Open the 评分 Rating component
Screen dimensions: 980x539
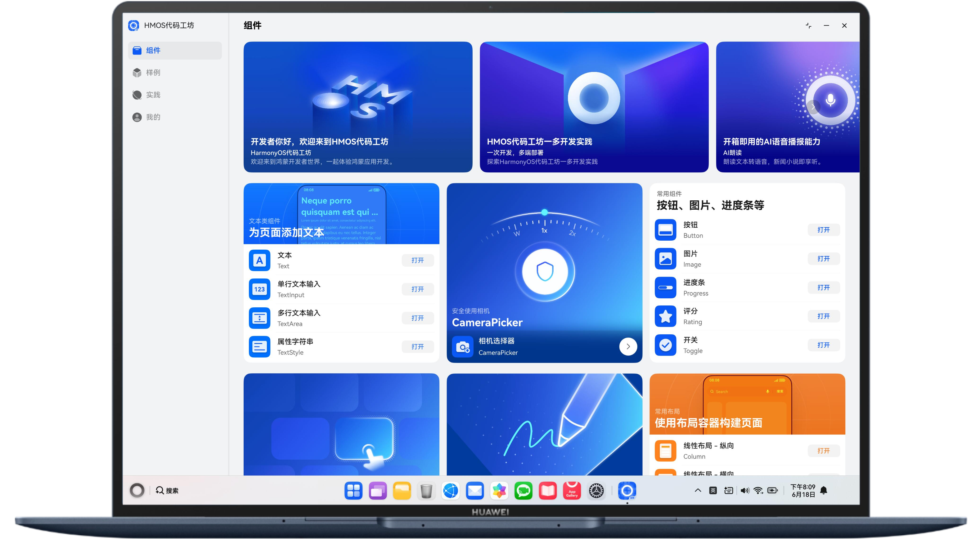823,316
